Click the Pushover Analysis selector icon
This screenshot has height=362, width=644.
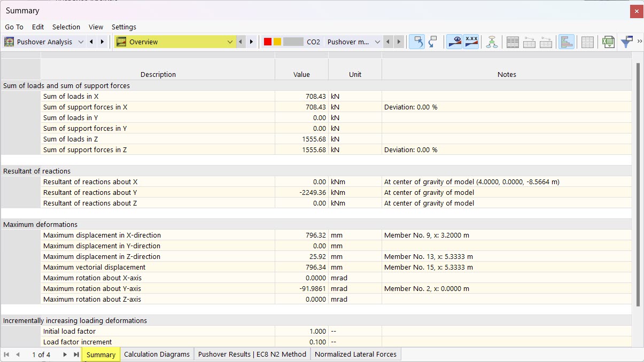(9, 42)
